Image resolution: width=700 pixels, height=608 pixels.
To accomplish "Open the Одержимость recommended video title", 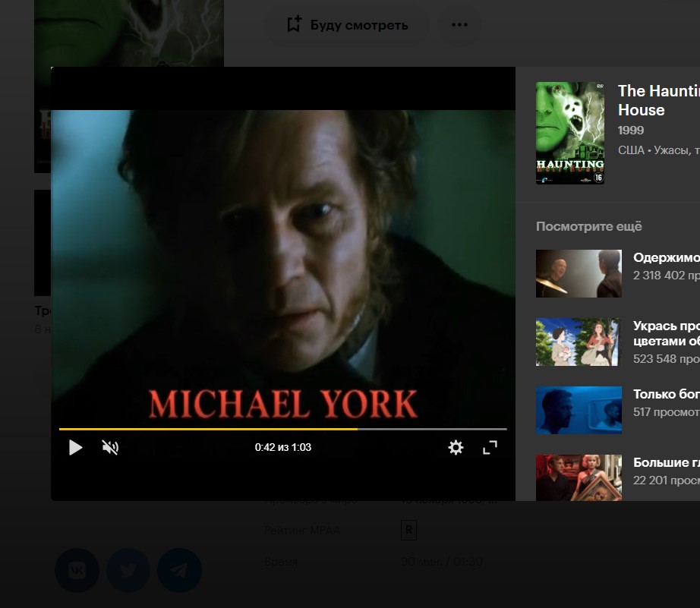I will (667, 257).
